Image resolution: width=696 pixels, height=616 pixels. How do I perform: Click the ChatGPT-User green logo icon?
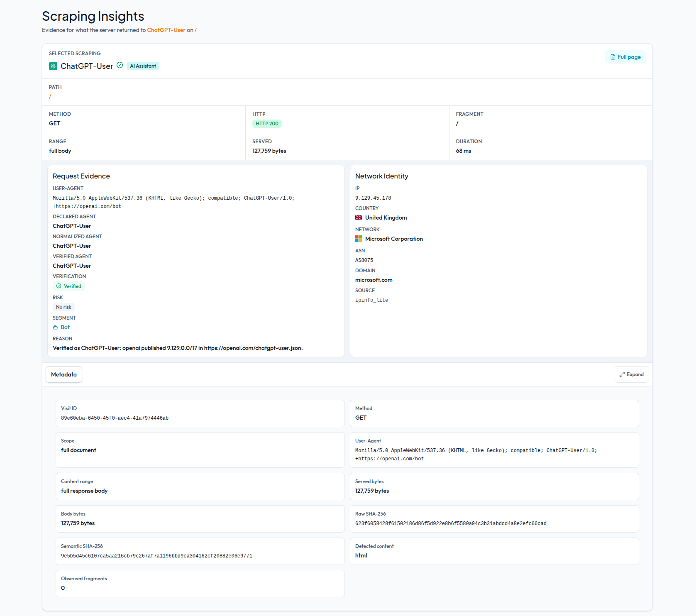pyautogui.click(x=53, y=66)
